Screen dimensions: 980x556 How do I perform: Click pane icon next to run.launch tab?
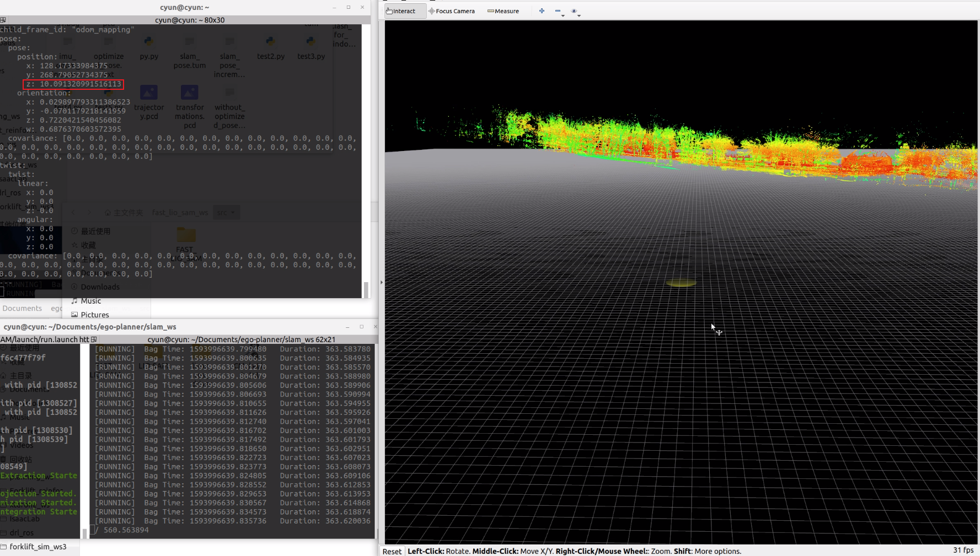[94, 339]
